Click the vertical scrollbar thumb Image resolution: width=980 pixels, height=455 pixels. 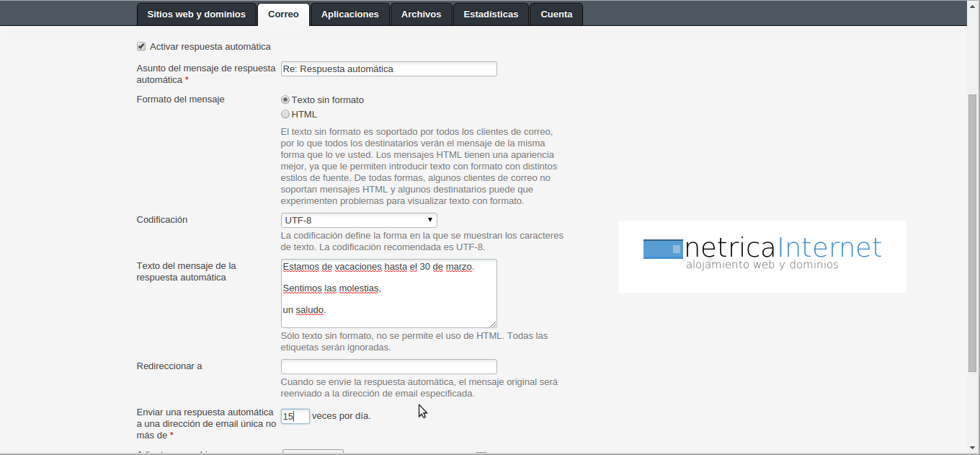pos(973,231)
